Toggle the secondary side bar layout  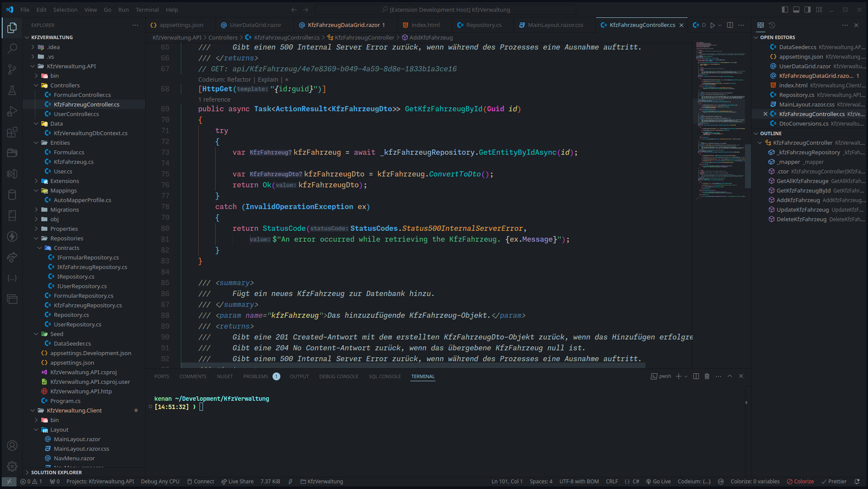[x=808, y=10]
